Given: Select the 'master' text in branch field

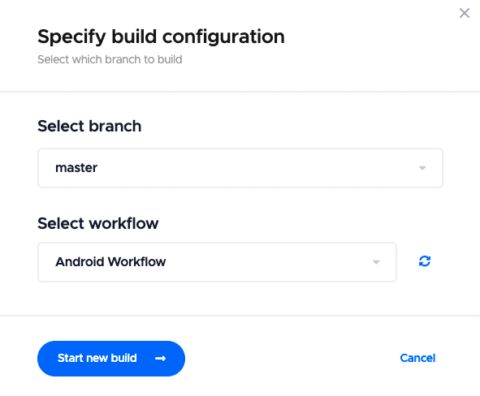Looking at the screenshot, I should point(76,168).
